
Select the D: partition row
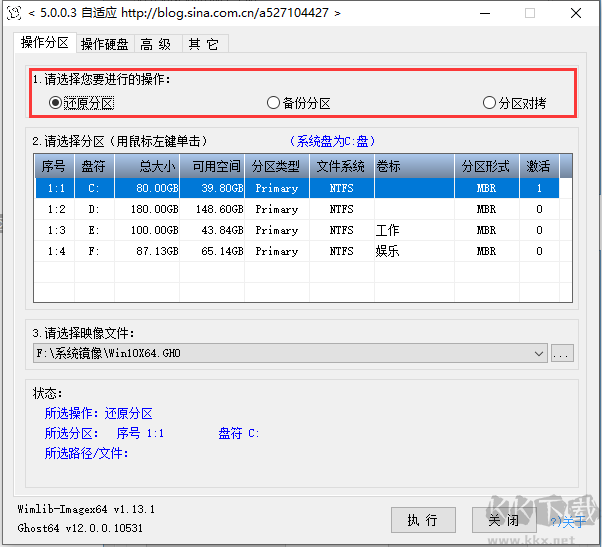[x=300, y=209]
